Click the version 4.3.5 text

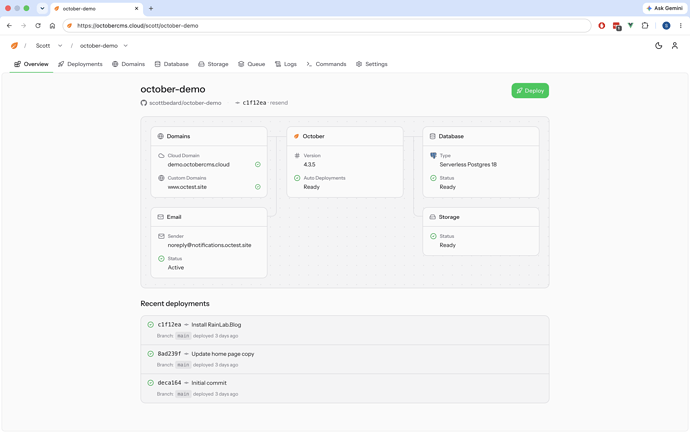point(309,165)
